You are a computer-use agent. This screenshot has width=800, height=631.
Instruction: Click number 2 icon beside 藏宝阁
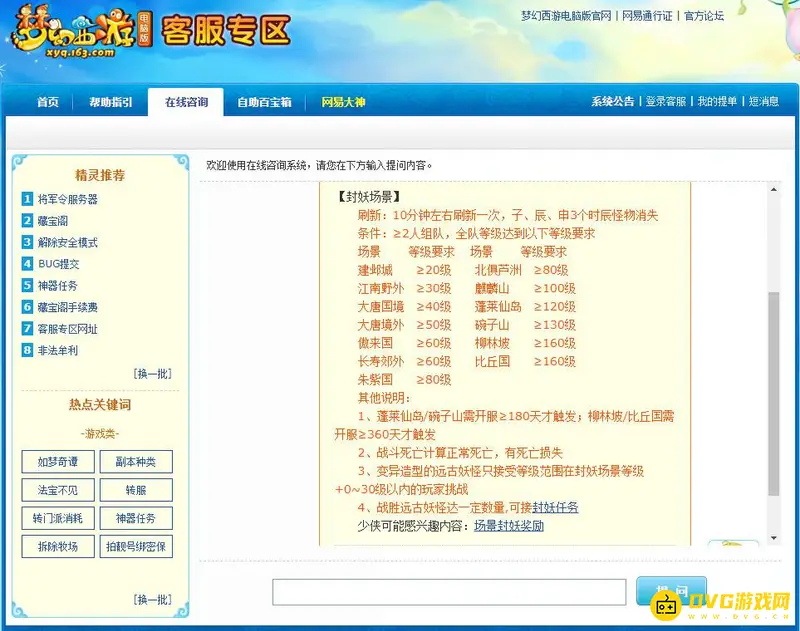[x=27, y=220]
